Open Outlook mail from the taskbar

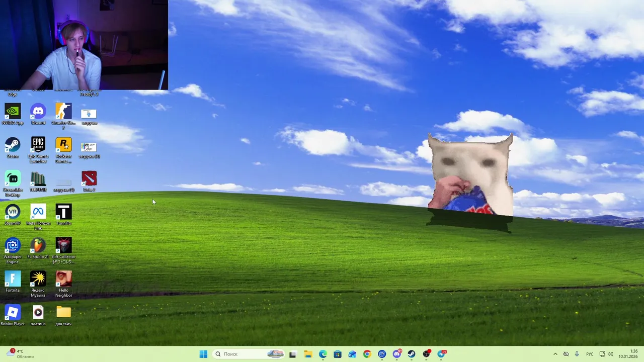coord(352,354)
